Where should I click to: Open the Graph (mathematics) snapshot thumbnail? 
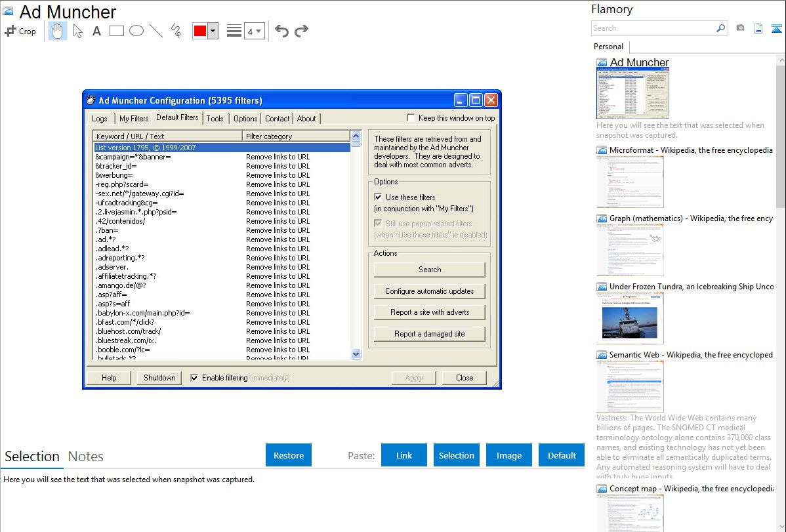630,250
